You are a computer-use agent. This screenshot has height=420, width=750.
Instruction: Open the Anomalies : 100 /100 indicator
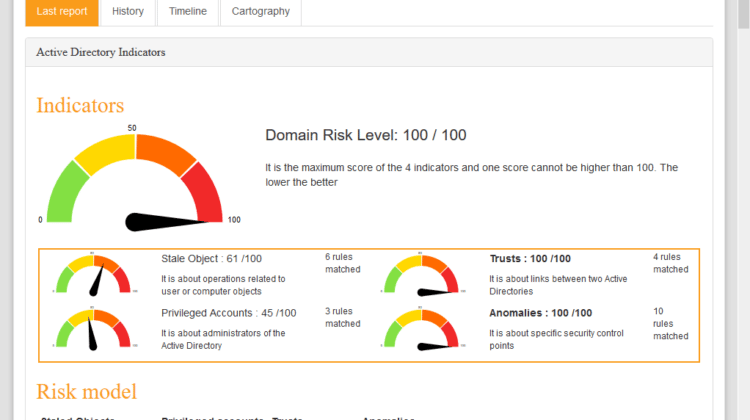tap(540, 313)
